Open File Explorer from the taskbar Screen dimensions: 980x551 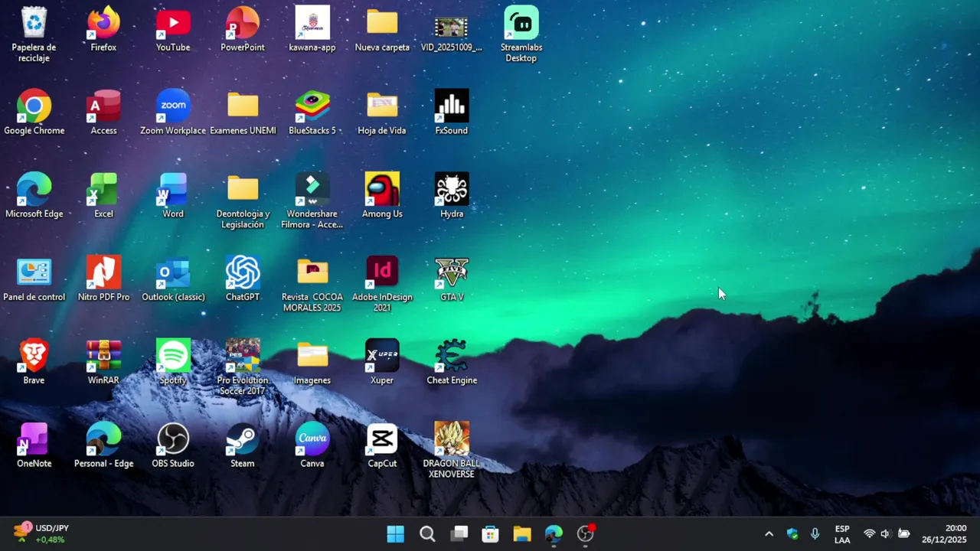coord(522,534)
